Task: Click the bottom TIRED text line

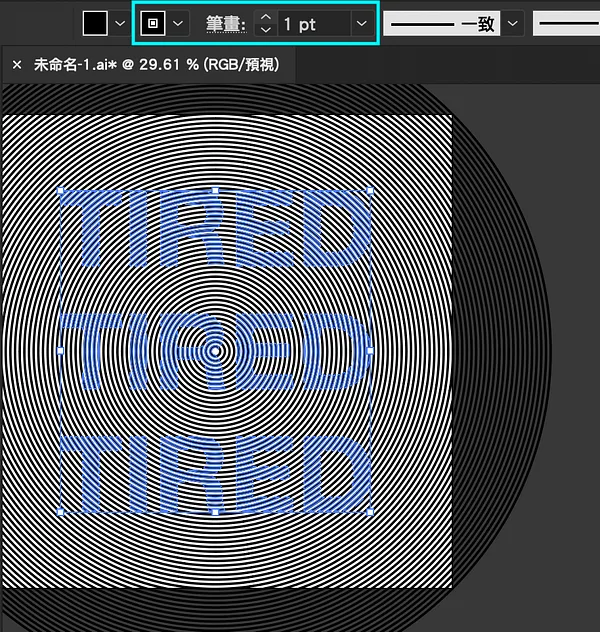Action: click(x=215, y=474)
